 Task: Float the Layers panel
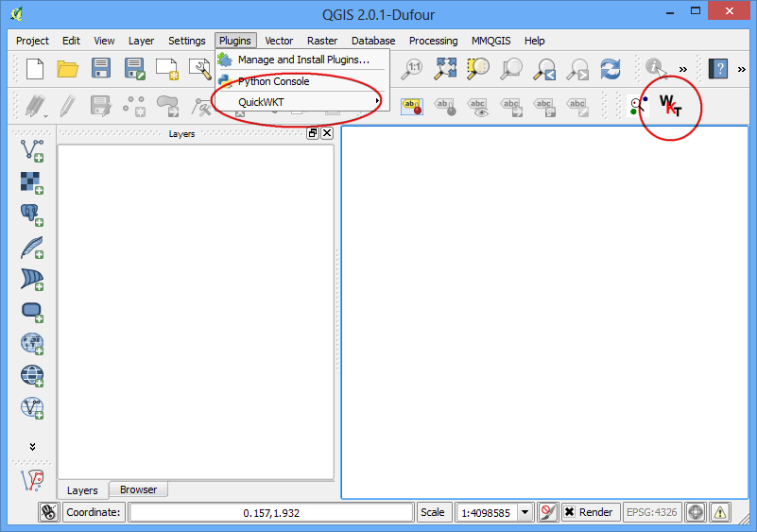click(x=313, y=133)
